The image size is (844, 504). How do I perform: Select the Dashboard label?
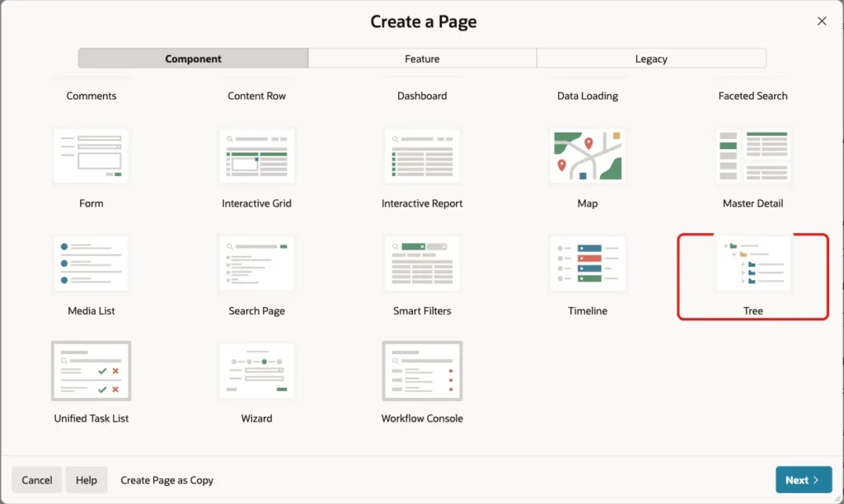pos(422,96)
